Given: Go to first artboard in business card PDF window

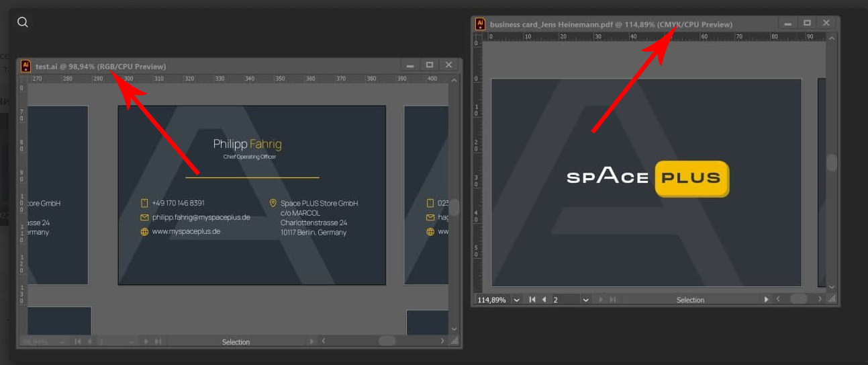Looking at the screenshot, I should (532, 300).
